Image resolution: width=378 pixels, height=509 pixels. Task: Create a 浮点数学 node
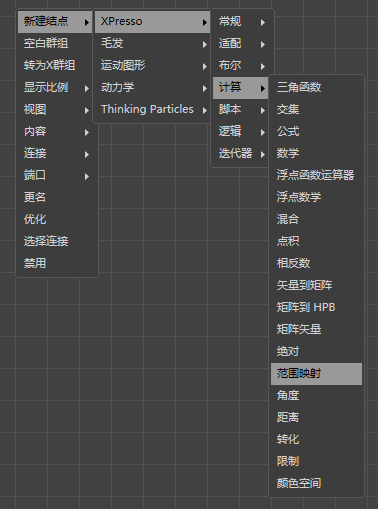pyautogui.click(x=316, y=197)
